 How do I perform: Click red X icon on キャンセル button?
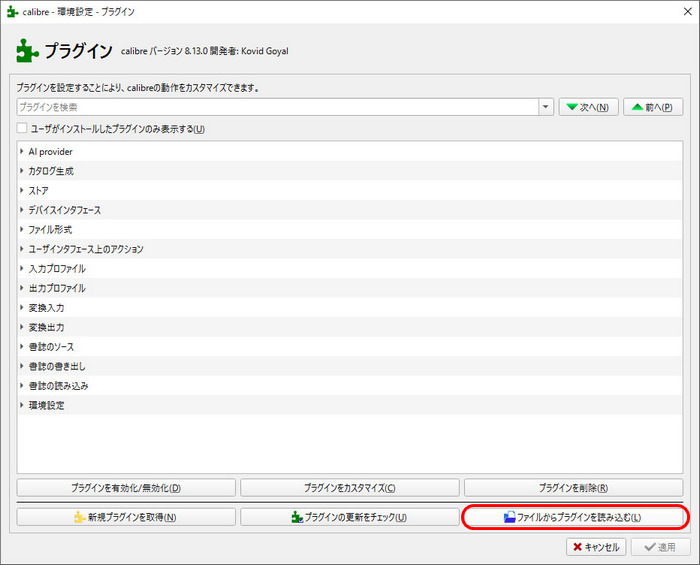pos(578,547)
